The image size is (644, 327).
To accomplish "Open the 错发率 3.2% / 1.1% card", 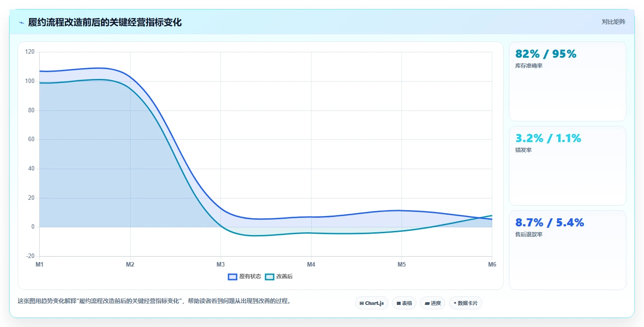I will coord(567,166).
